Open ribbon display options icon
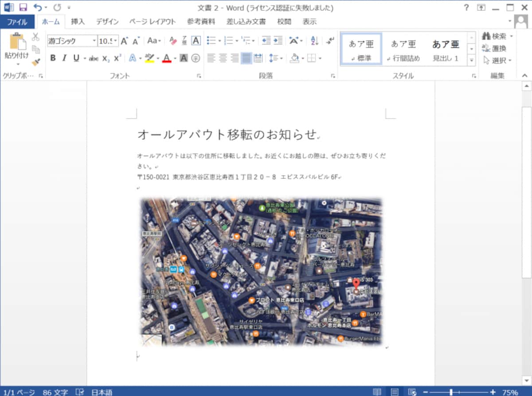532x396 pixels. (x=481, y=8)
